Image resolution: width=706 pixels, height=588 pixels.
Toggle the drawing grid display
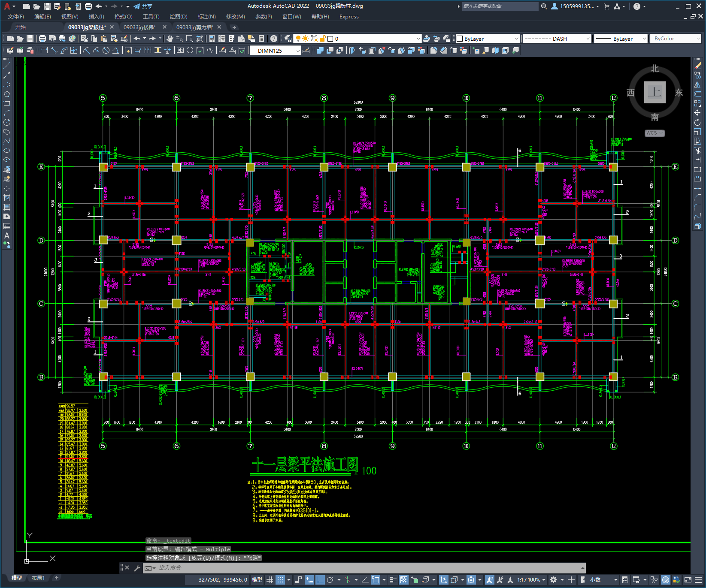(270, 580)
